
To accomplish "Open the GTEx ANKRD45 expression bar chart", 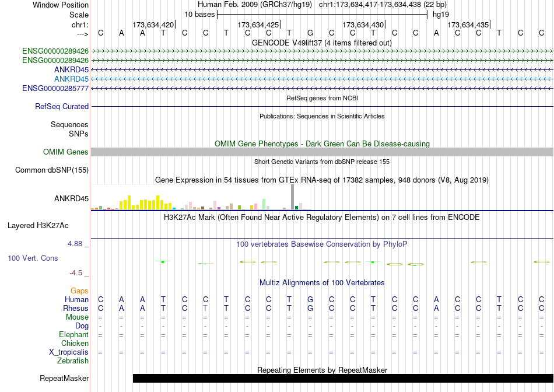I will pos(201,197).
